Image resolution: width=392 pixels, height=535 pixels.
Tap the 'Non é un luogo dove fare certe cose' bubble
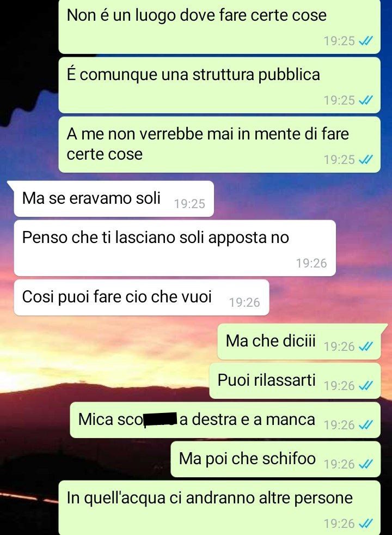click(x=219, y=27)
